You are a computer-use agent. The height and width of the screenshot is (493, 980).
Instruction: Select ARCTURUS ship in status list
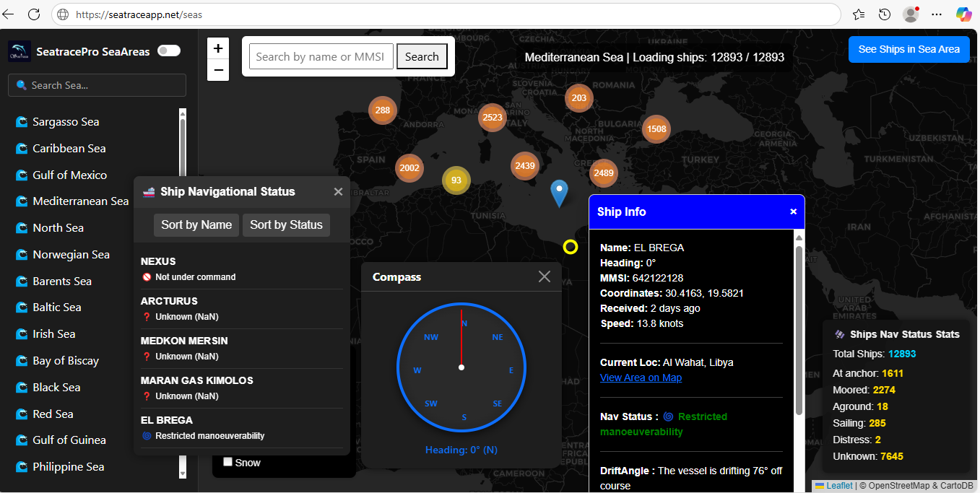tap(242, 308)
